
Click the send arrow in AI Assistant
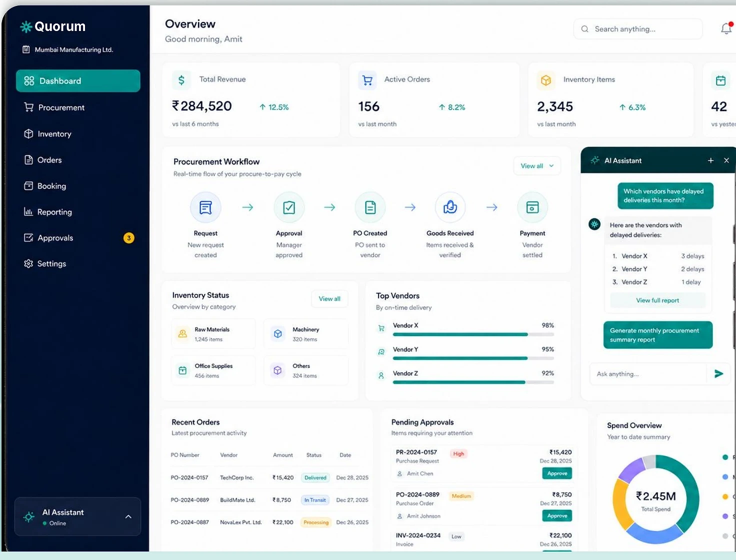tap(719, 373)
